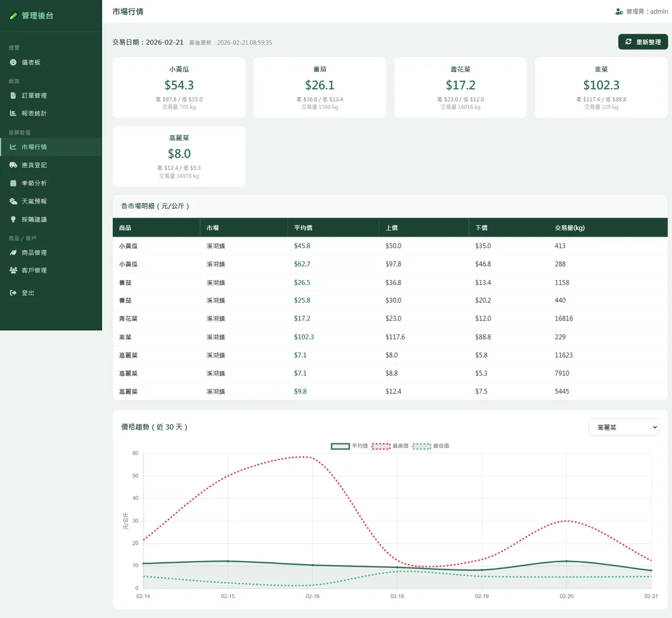Click the 重新整理 button
The image size is (672, 618).
click(x=643, y=42)
